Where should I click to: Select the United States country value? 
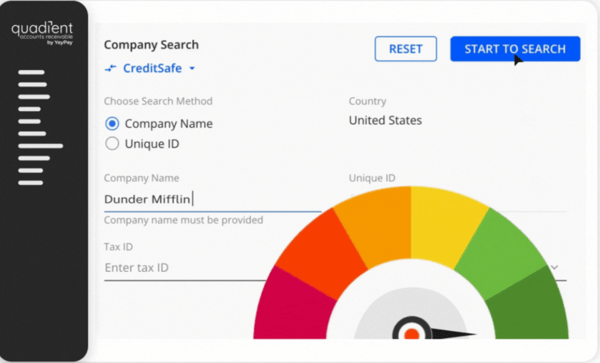(385, 120)
